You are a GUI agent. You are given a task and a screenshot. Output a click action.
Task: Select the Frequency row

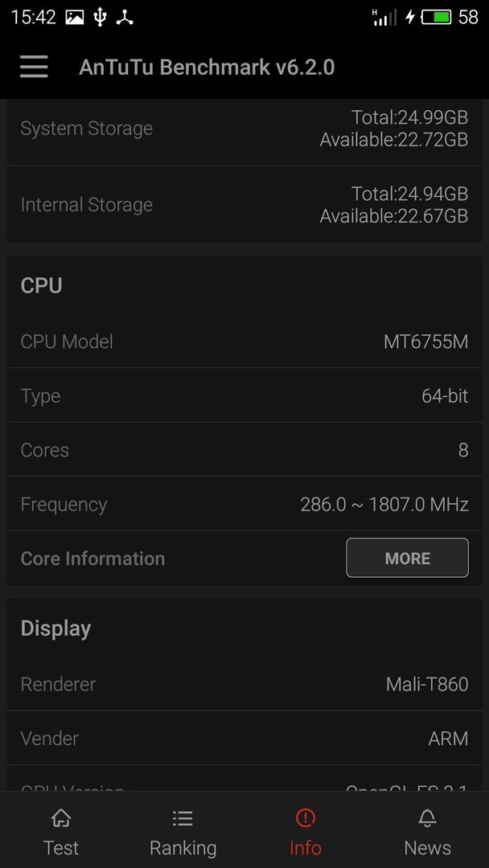coord(244,504)
